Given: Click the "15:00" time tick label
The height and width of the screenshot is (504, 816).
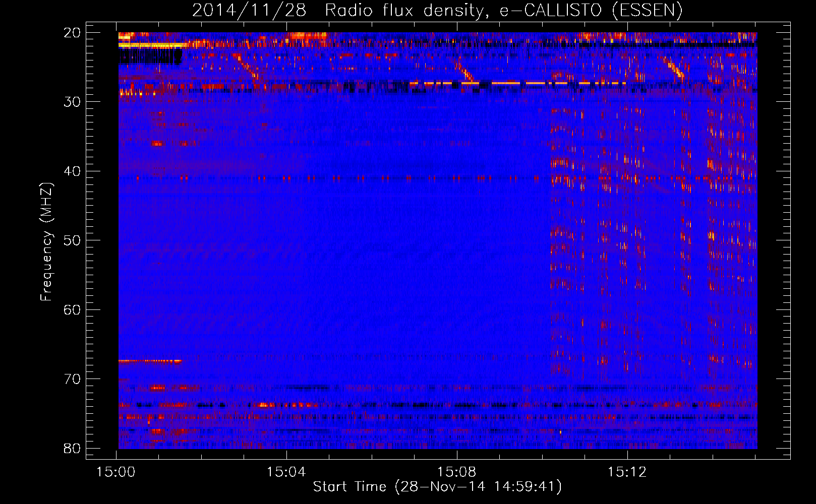Looking at the screenshot, I should pyautogui.click(x=116, y=472).
